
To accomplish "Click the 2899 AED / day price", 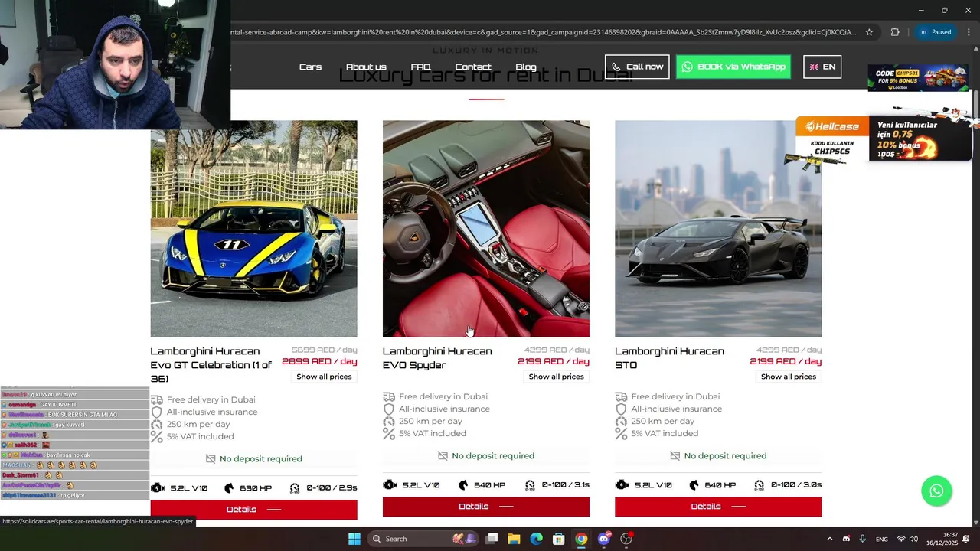I will (x=319, y=361).
